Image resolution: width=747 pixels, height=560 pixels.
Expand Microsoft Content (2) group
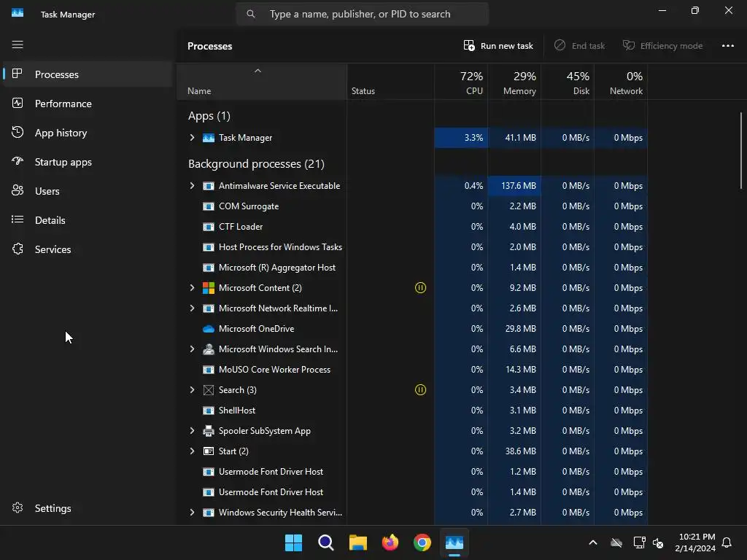tap(192, 287)
